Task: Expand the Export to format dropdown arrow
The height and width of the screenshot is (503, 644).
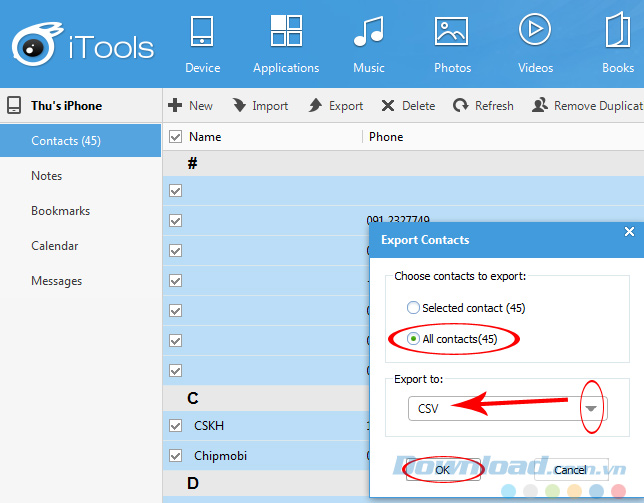Action: click(x=592, y=407)
